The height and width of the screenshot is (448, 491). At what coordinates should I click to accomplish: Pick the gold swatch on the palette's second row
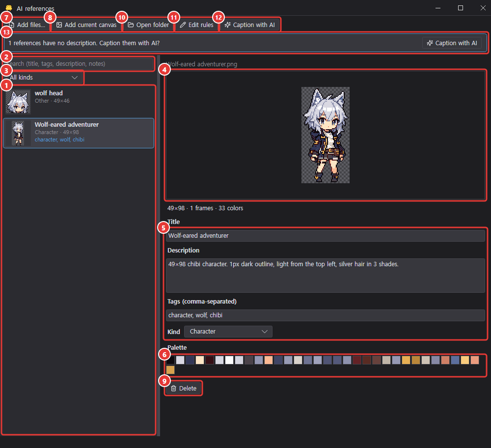(x=170, y=370)
